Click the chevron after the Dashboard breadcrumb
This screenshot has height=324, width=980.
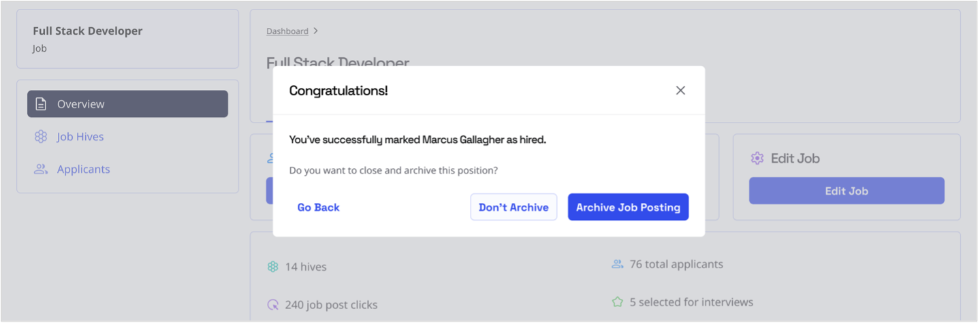[x=316, y=31]
